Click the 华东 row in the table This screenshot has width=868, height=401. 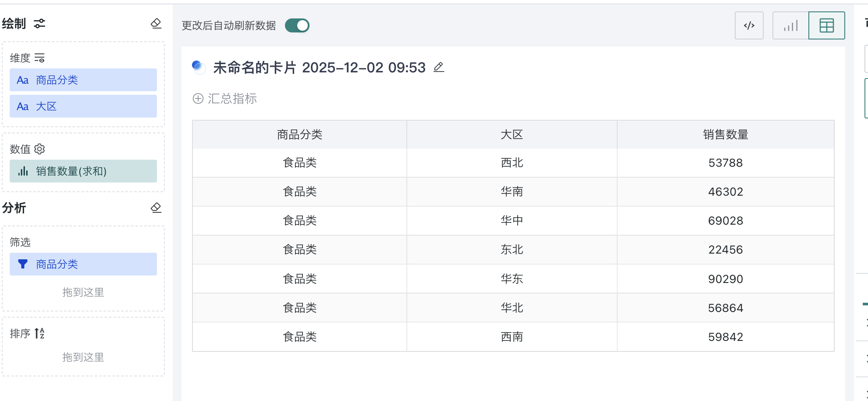point(513,279)
